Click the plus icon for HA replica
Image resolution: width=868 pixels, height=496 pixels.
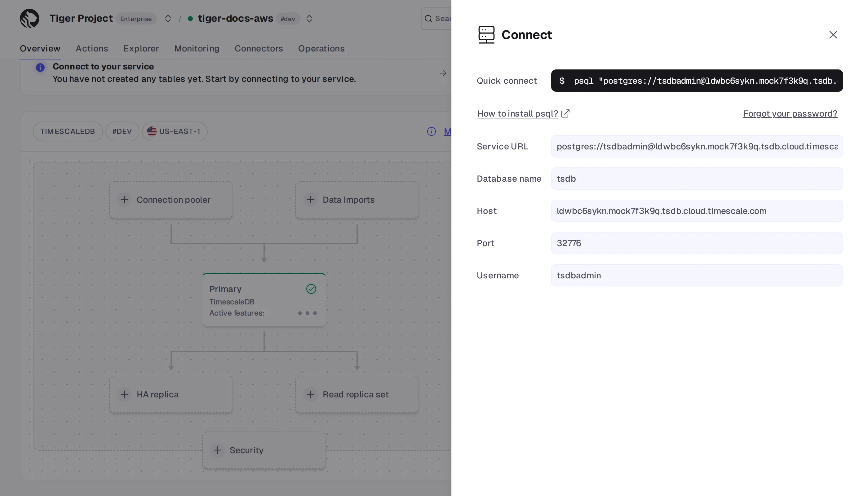pos(124,395)
